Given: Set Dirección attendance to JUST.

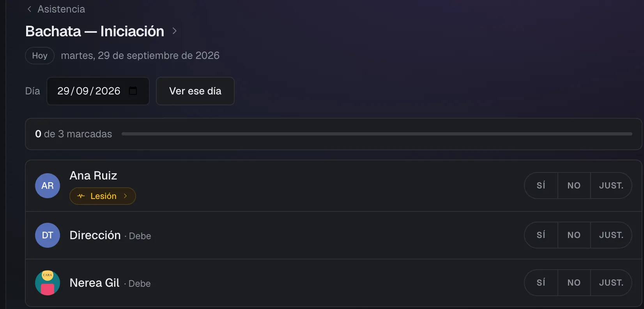Looking at the screenshot, I should coord(611,235).
